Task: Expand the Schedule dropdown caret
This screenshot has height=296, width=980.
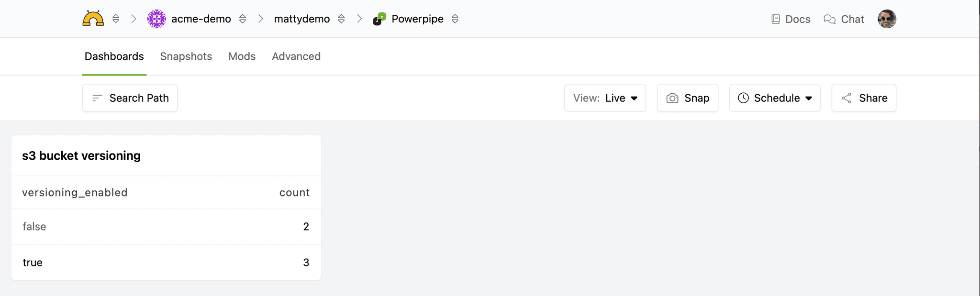Action: (x=809, y=98)
